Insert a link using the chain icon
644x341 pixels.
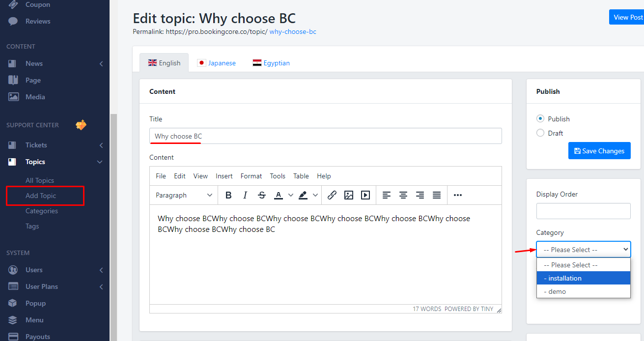332,195
